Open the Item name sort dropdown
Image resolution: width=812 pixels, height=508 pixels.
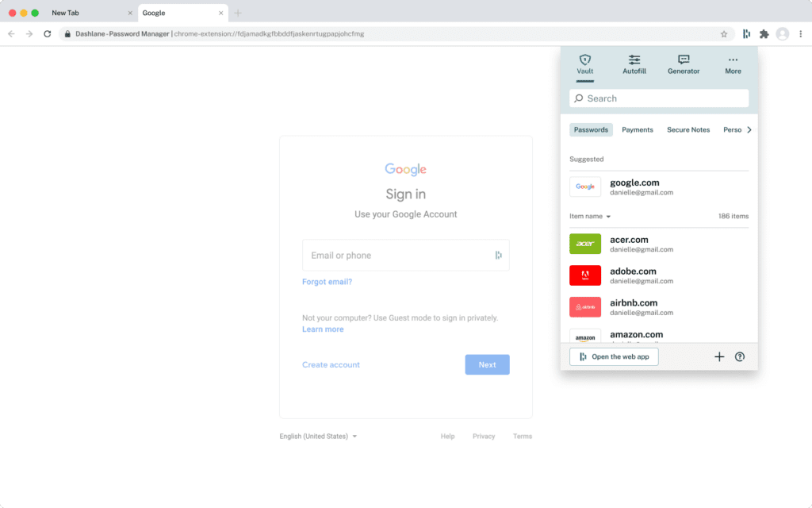pyautogui.click(x=589, y=216)
